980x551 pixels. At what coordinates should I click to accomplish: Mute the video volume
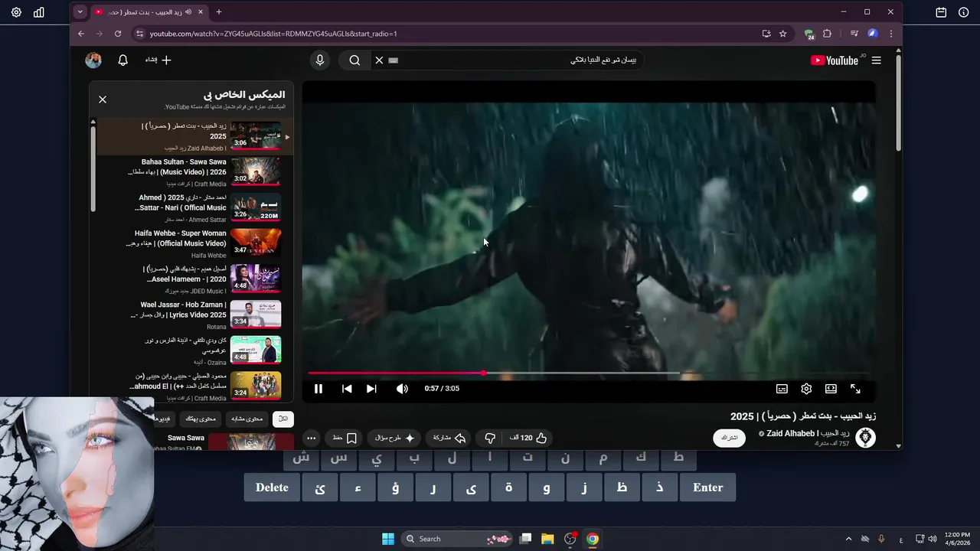(402, 389)
